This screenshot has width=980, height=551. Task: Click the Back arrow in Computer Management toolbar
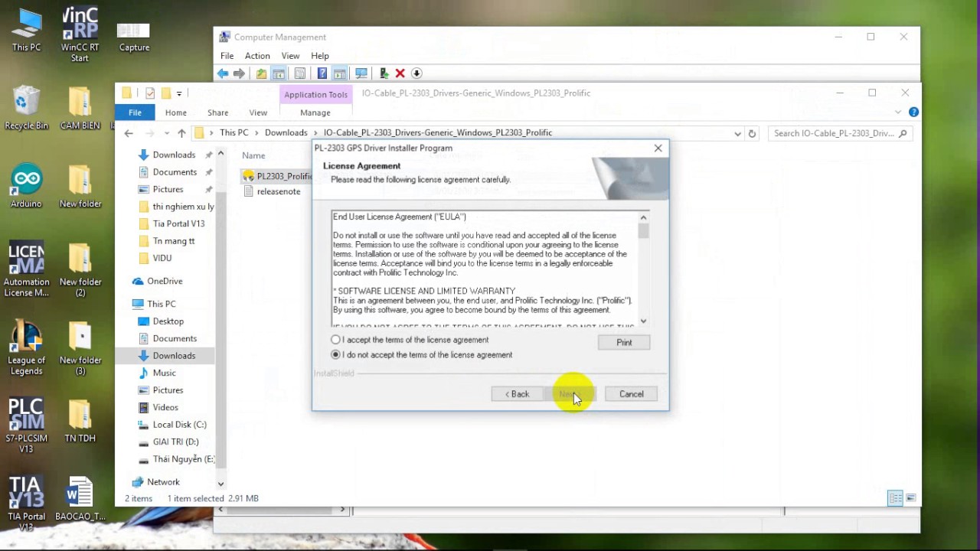coord(223,73)
